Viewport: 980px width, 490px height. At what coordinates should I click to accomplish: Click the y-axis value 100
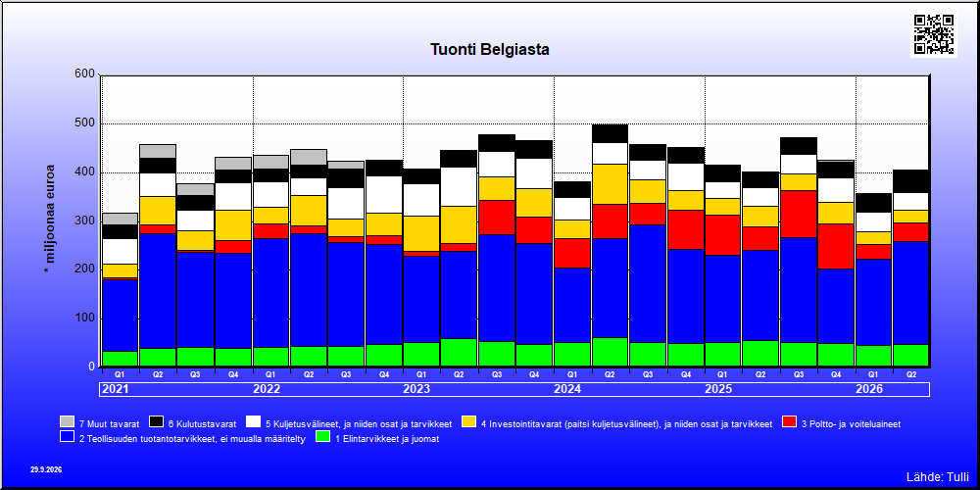85,318
